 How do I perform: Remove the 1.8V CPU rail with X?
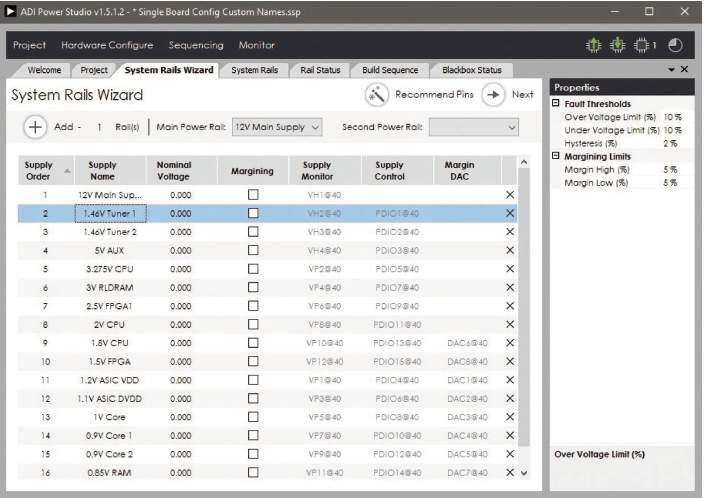click(510, 343)
